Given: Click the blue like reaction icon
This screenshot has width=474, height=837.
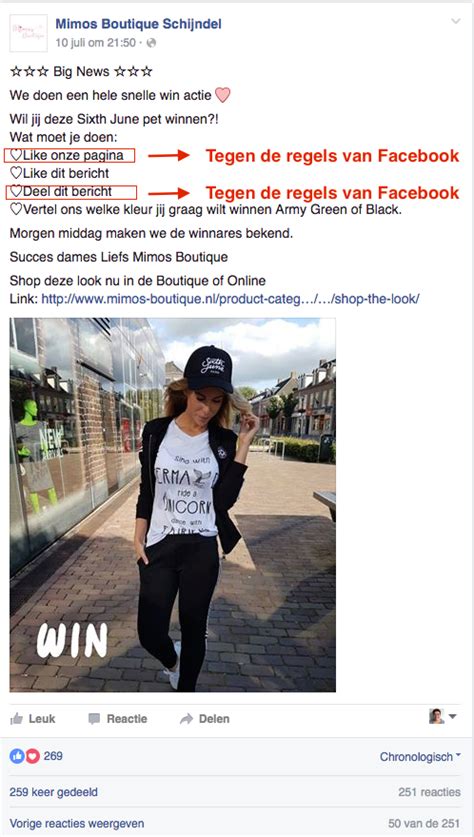Looking at the screenshot, I should pyautogui.click(x=17, y=756).
